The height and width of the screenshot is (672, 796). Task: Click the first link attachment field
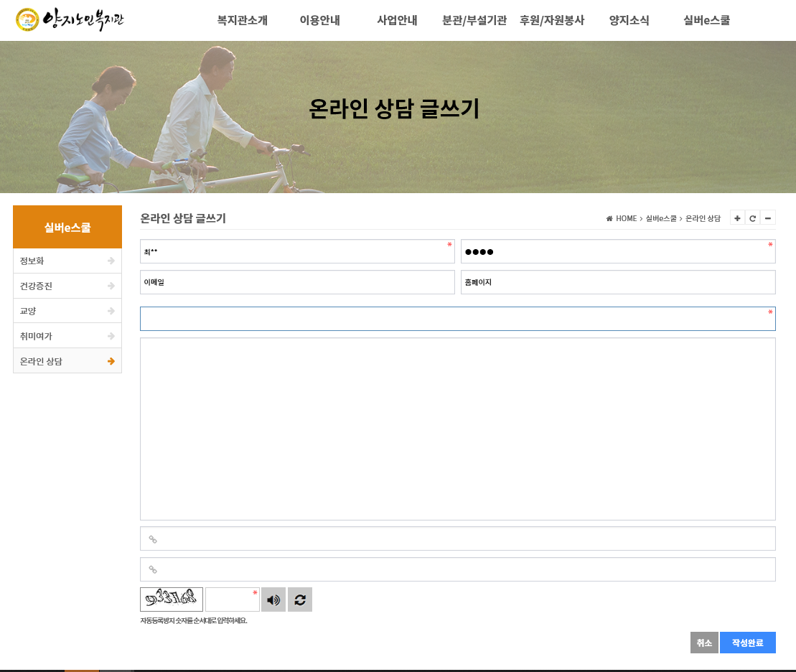pyautogui.click(x=458, y=539)
